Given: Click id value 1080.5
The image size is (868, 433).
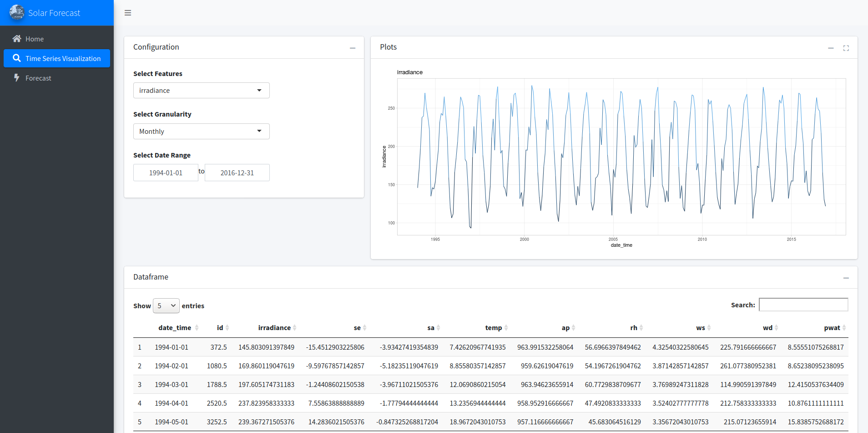Looking at the screenshot, I should point(217,366).
